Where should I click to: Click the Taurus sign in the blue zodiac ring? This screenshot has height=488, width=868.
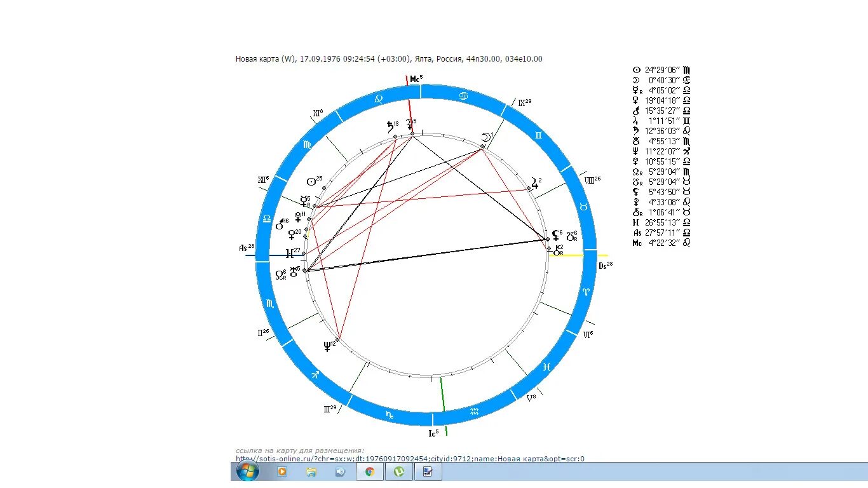coord(582,207)
